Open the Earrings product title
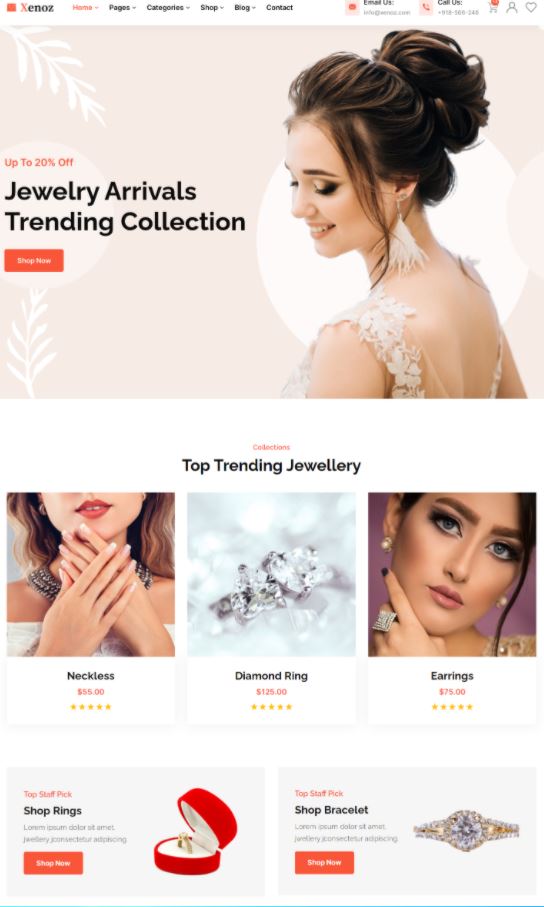 point(452,676)
